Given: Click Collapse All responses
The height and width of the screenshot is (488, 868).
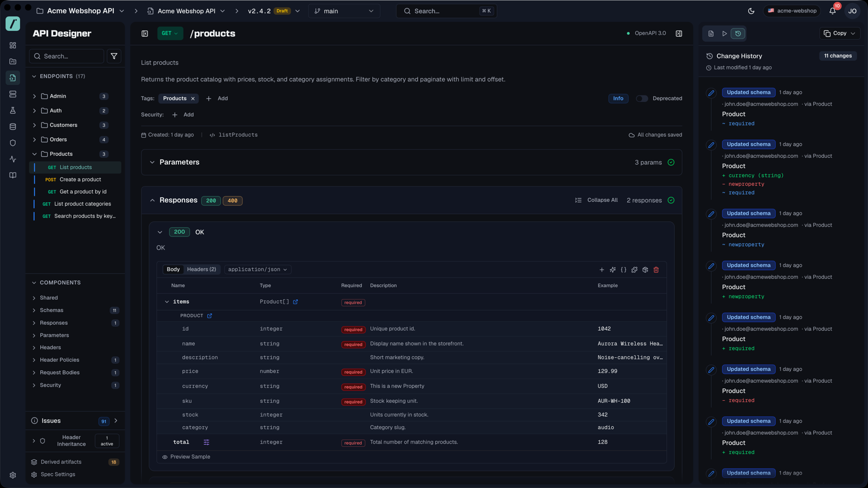Looking at the screenshot, I should coord(596,201).
